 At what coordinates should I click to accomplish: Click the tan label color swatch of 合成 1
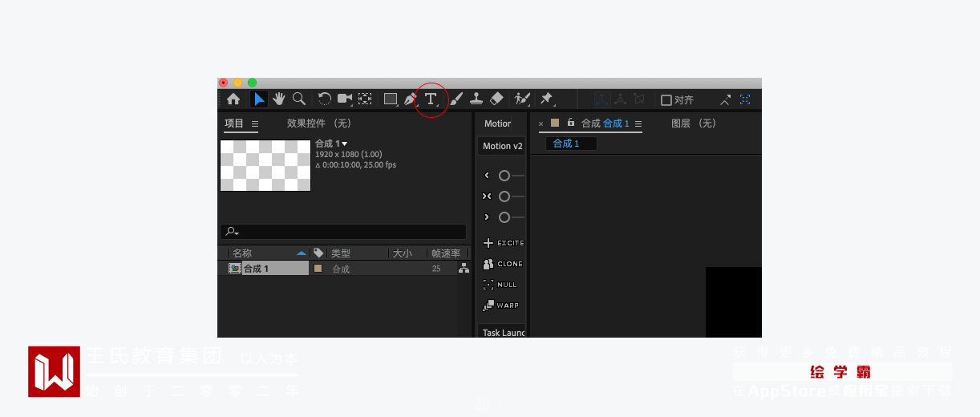(x=318, y=269)
